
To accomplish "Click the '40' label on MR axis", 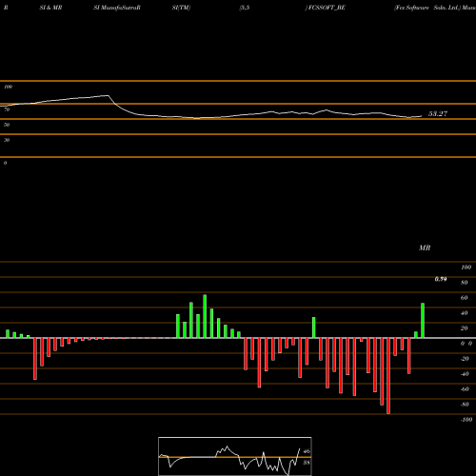I will coord(465,313).
